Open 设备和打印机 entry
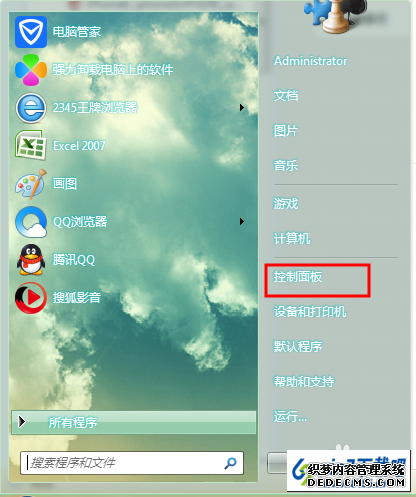Viewport: 416px width, 497px height. [x=310, y=312]
